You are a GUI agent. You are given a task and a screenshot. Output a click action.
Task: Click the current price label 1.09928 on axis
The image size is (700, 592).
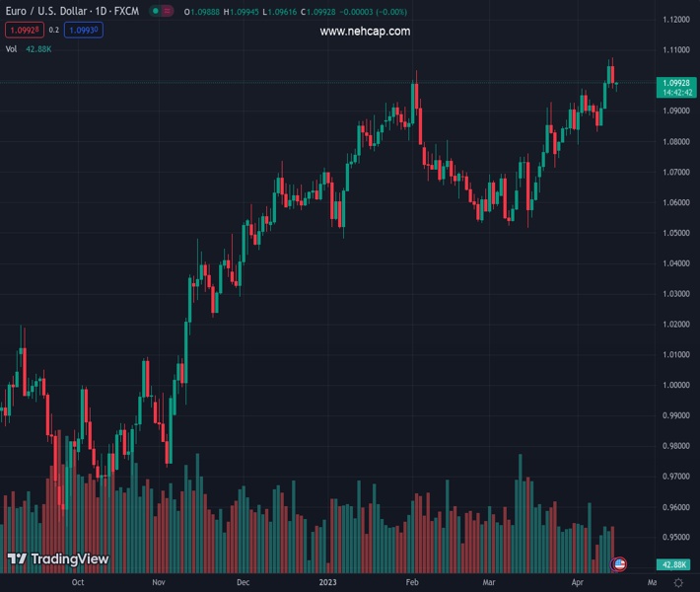point(675,83)
